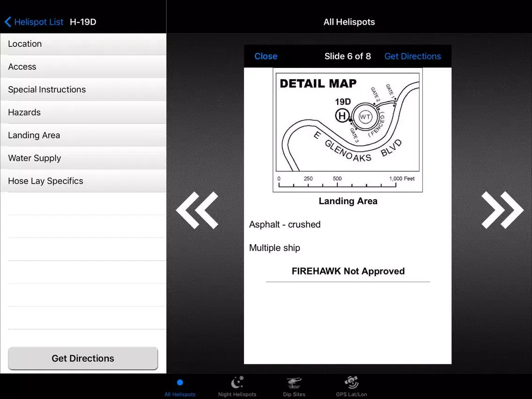Open the Special Instructions section

83,89
